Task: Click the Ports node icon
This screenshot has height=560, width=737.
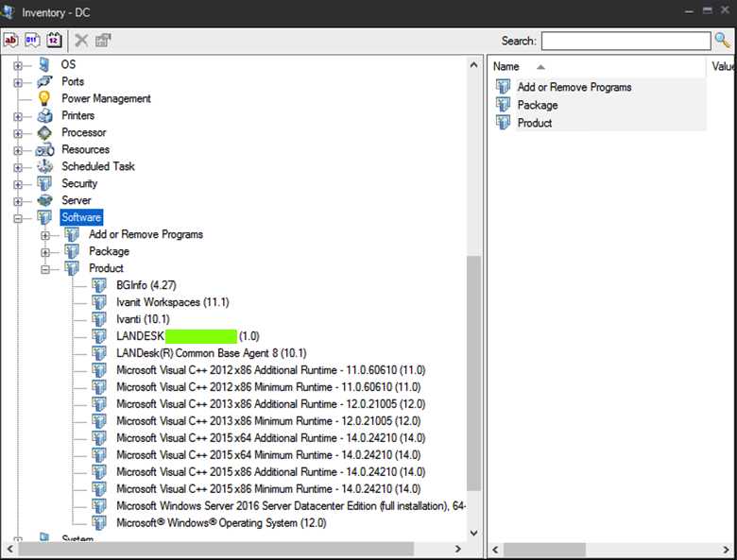Action: pyautogui.click(x=44, y=82)
